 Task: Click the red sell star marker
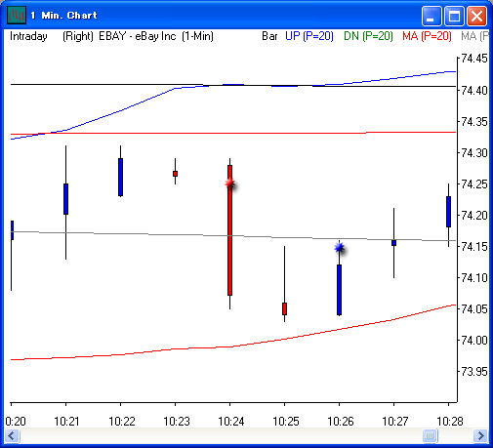[x=230, y=183]
